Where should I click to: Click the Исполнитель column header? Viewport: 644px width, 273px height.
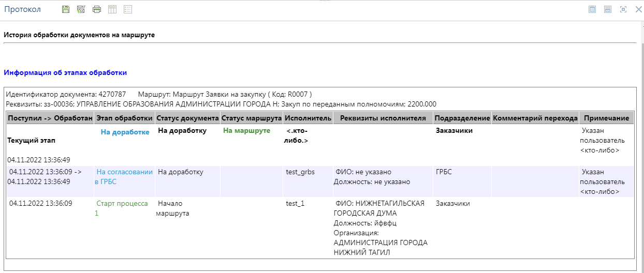308,118
